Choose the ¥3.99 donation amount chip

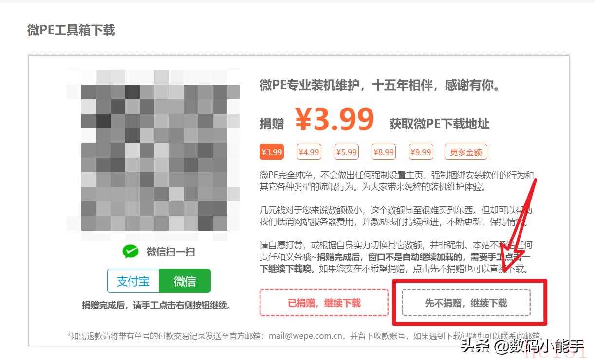(x=272, y=152)
